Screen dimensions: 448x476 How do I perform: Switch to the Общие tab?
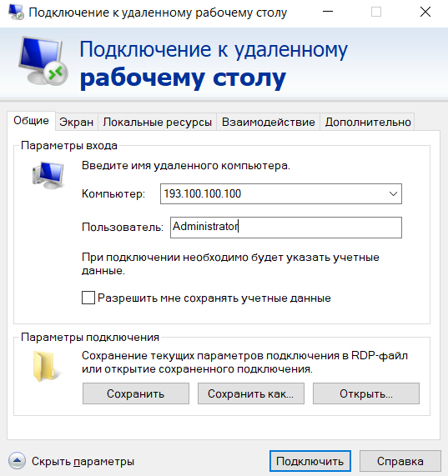coord(31,121)
